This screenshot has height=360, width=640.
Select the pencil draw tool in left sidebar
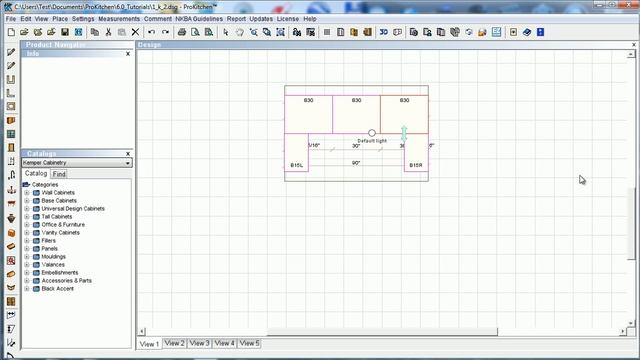(x=11, y=52)
